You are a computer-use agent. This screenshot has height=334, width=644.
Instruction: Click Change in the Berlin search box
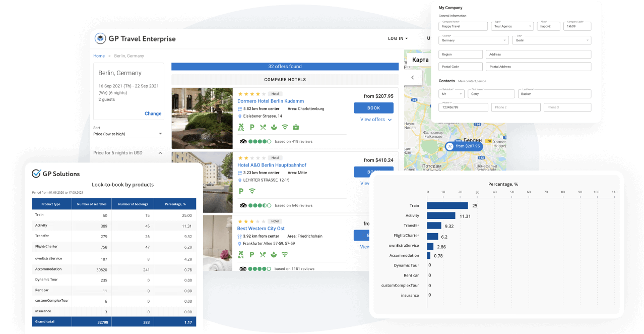pyautogui.click(x=153, y=114)
